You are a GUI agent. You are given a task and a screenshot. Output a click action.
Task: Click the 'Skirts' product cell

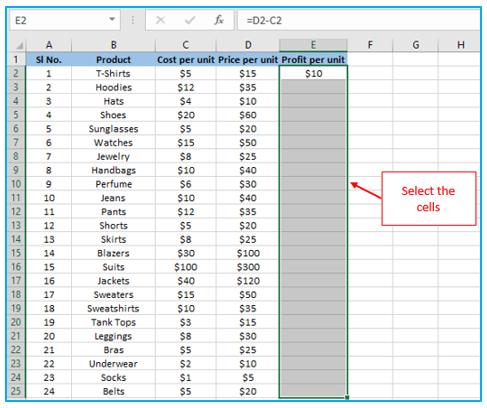(x=113, y=239)
